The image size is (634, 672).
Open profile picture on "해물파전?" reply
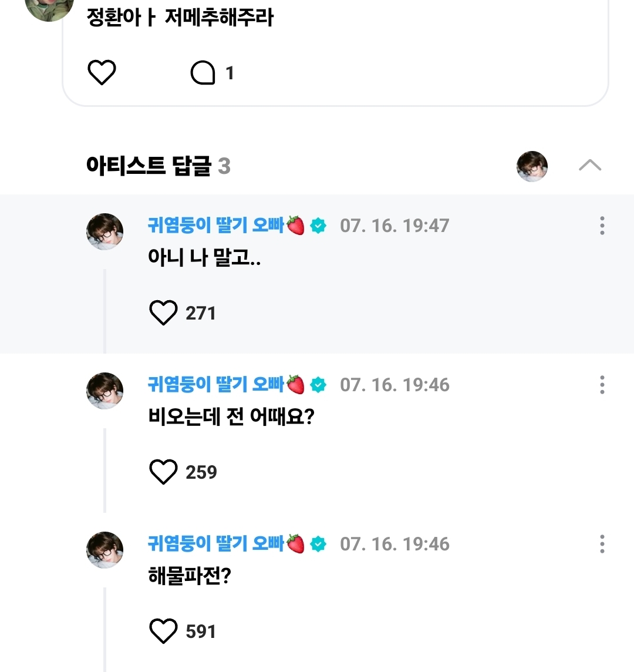105,550
